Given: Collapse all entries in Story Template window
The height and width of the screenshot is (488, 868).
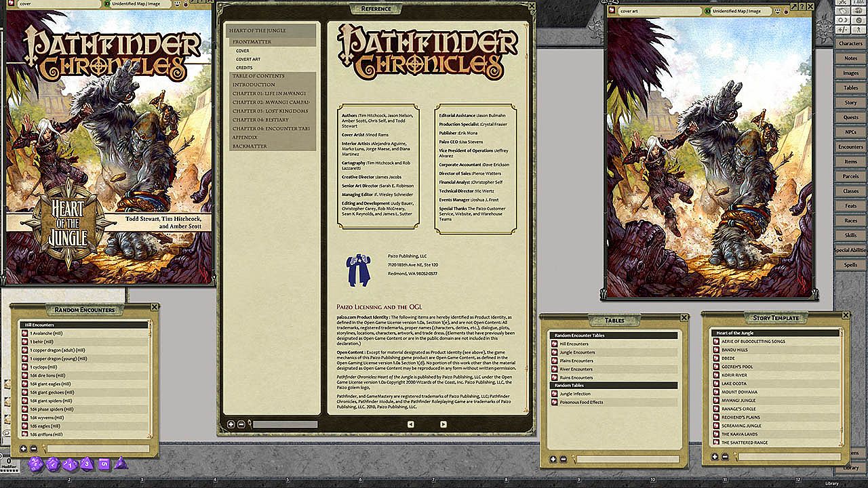Looking at the screenshot, I should click(724, 457).
